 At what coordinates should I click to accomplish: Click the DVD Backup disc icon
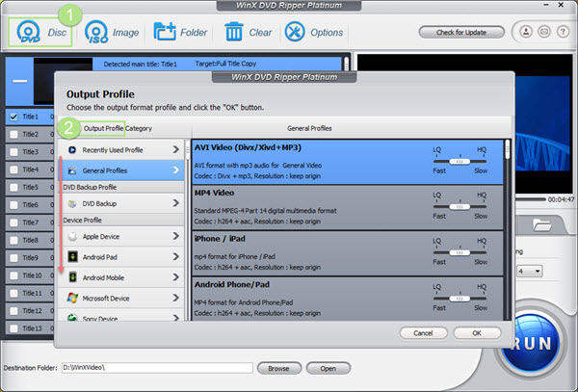tap(72, 203)
